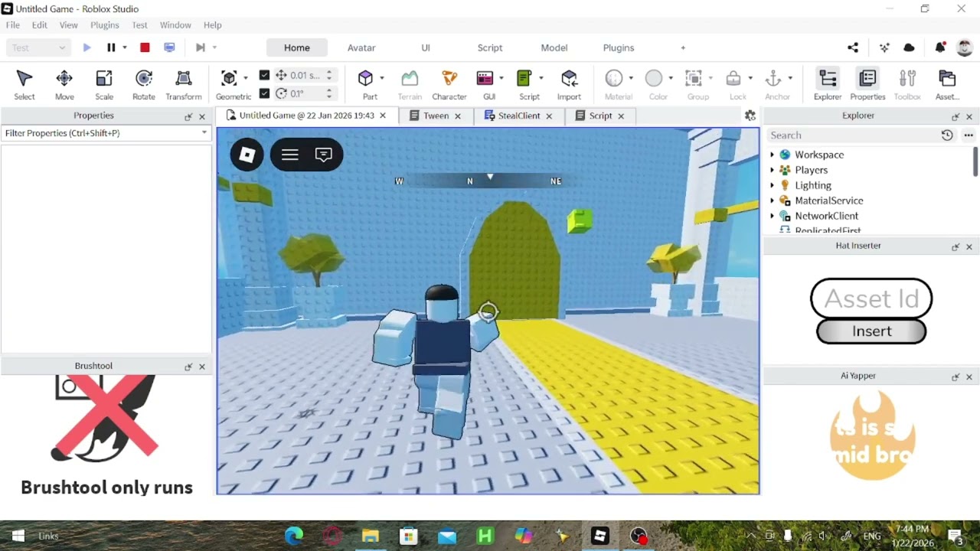Open viewport settings gear icon
980x551 pixels.
click(750, 116)
